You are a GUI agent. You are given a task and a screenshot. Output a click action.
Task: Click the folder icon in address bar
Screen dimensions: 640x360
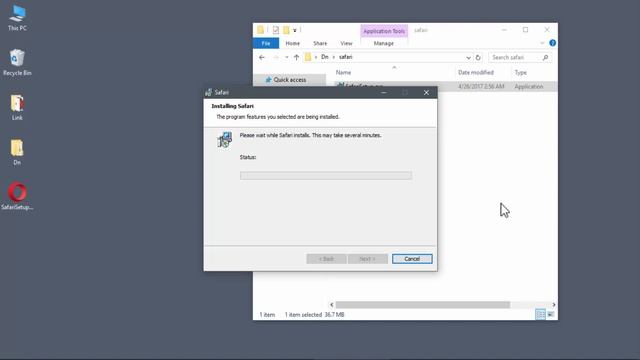coord(308,57)
